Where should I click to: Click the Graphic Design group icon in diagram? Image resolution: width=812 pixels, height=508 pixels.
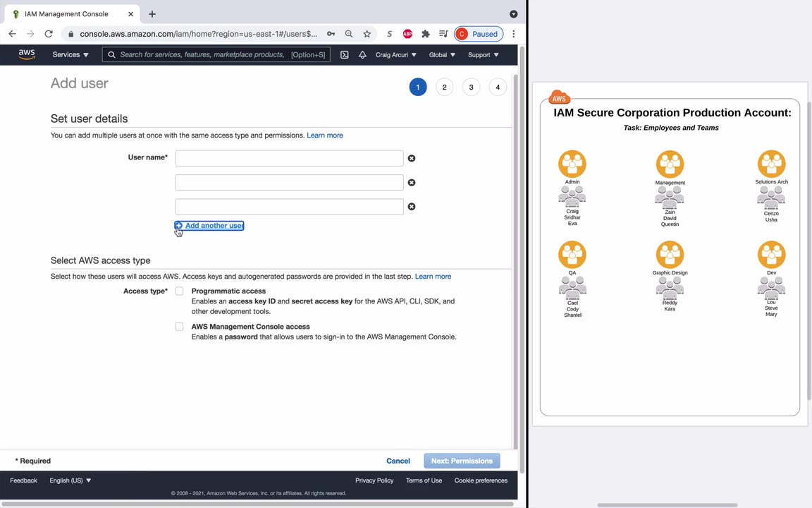coord(670,255)
